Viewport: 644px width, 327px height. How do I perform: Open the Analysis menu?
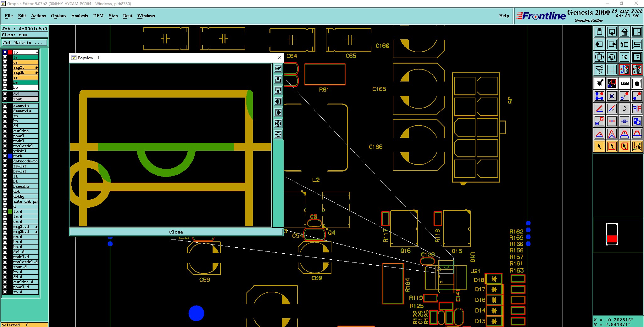tap(80, 16)
